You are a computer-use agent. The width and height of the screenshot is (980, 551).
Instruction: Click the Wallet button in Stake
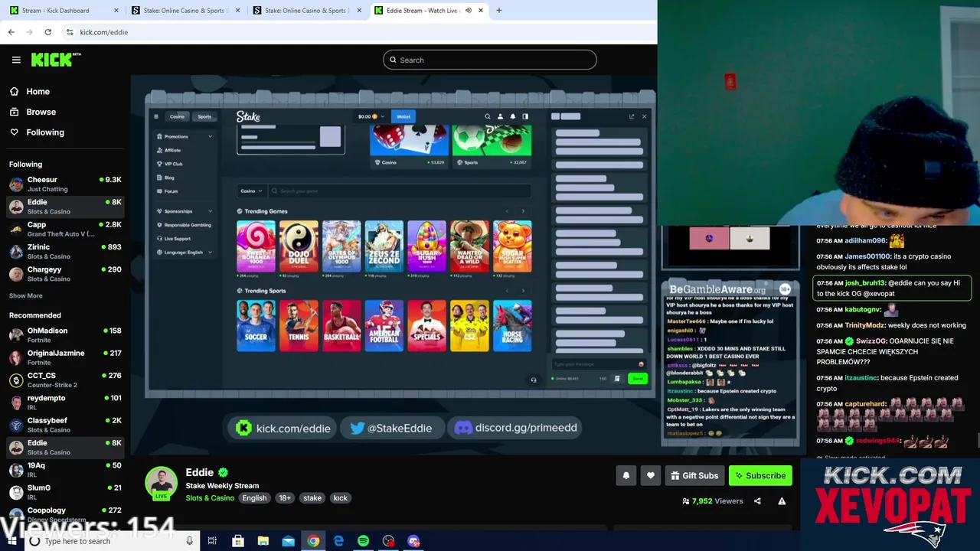point(403,116)
